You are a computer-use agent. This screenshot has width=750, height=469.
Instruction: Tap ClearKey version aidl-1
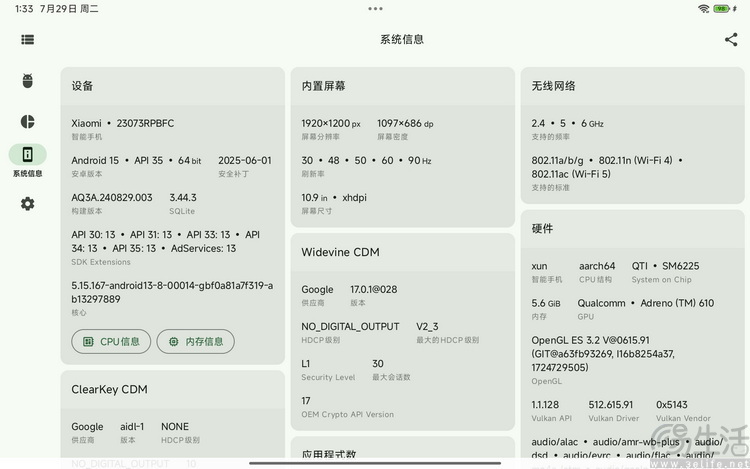(x=132, y=426)
